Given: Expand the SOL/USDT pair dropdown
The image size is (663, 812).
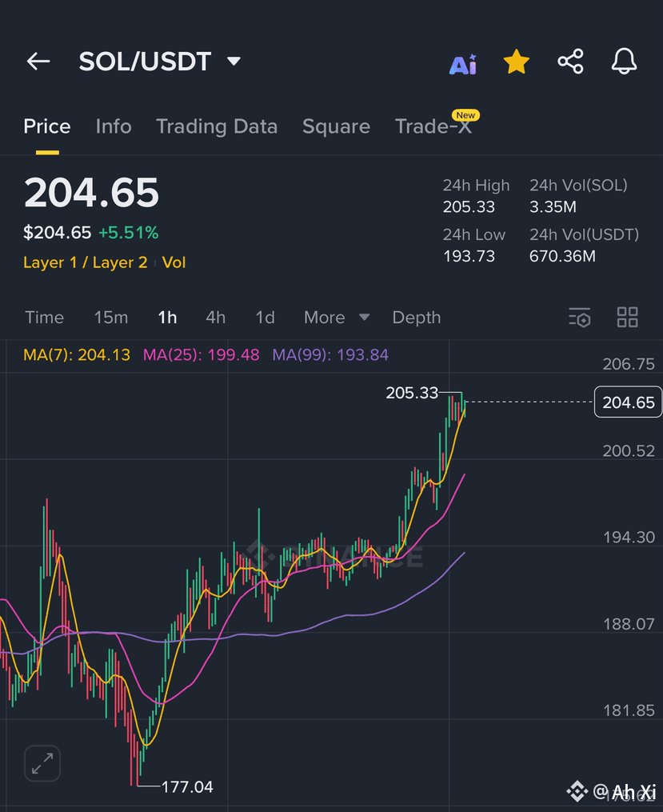Looking at the screenshot, I should click(234, 61).
